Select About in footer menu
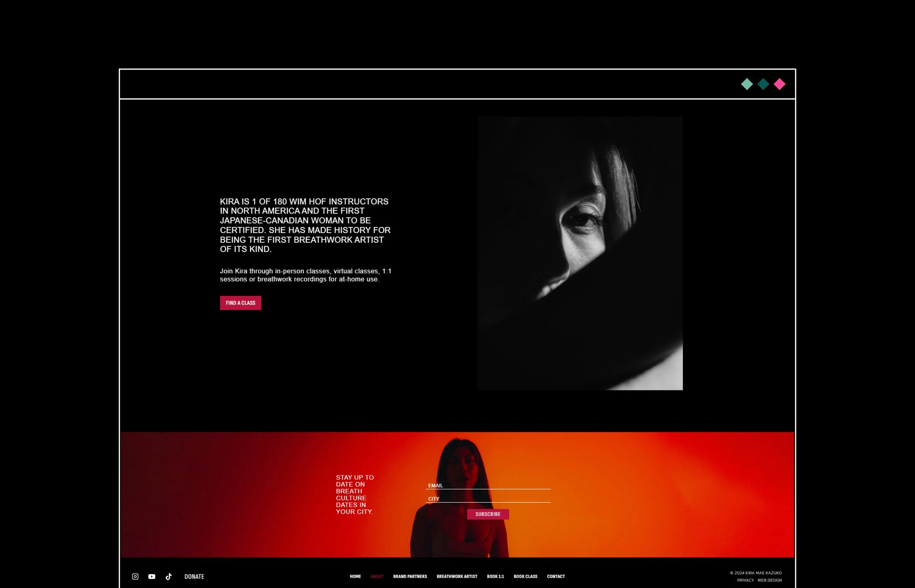Screen dimensions: 915x588 tap(377, 577)
